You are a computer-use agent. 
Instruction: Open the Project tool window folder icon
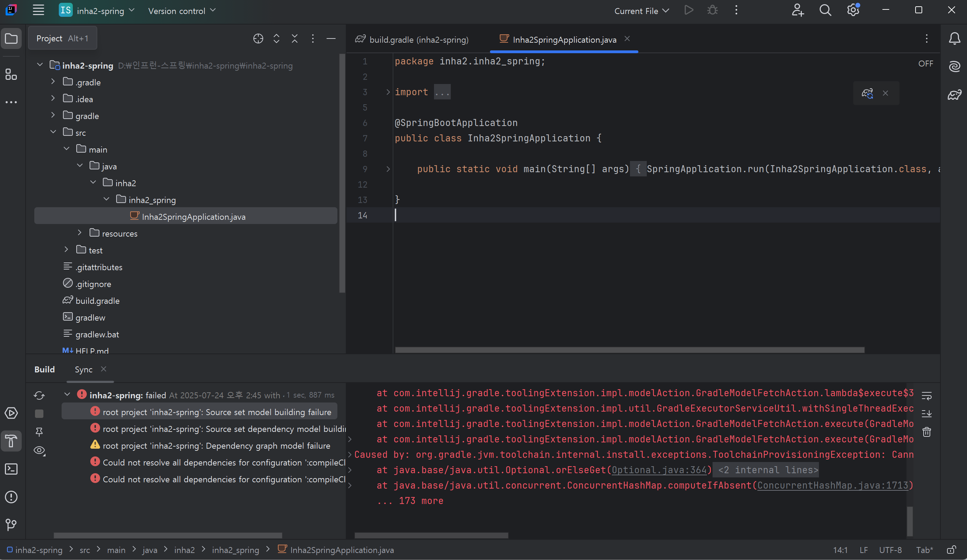tap(11, 38)
